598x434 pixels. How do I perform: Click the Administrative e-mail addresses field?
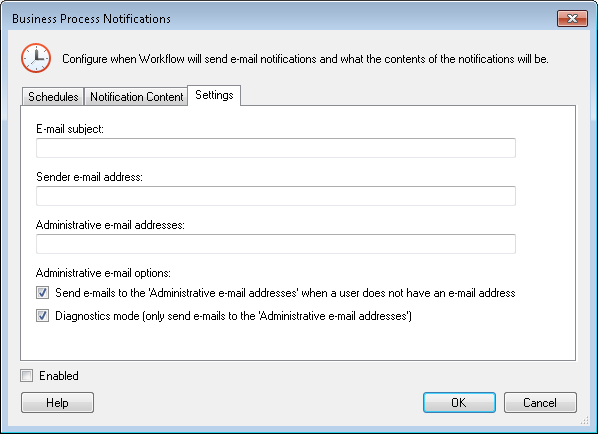(276, 244)
